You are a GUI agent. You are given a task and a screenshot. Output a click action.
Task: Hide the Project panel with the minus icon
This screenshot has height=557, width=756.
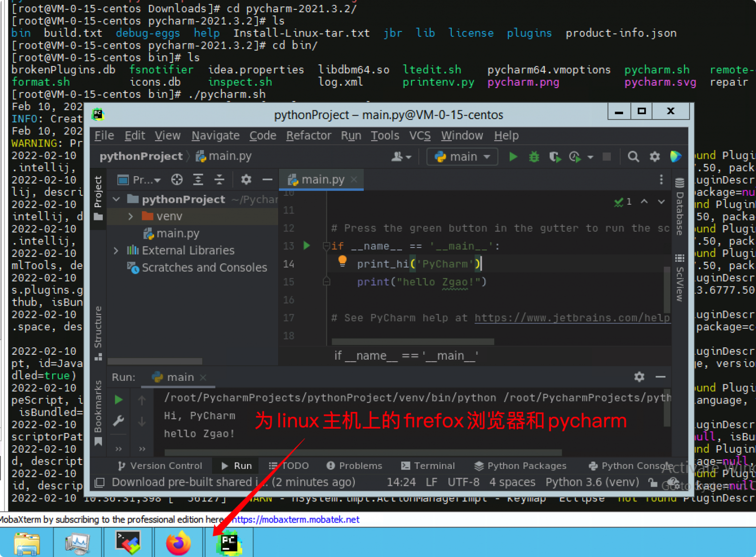click(x=267, y=180)
